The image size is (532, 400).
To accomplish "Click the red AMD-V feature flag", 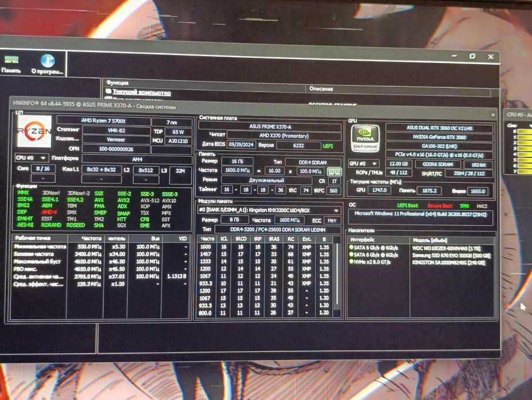I will click(x=49, y=212).
